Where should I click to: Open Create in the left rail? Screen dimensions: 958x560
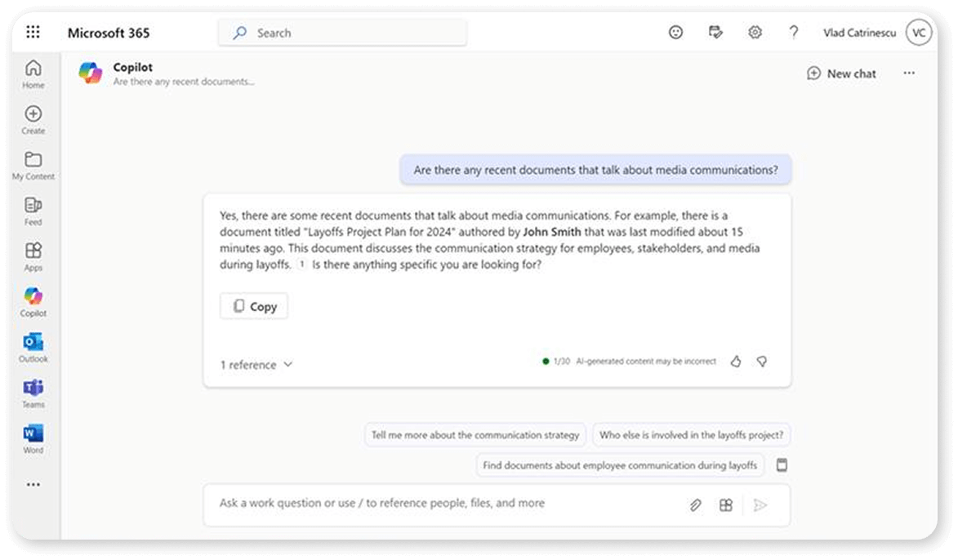click(33, 120)
